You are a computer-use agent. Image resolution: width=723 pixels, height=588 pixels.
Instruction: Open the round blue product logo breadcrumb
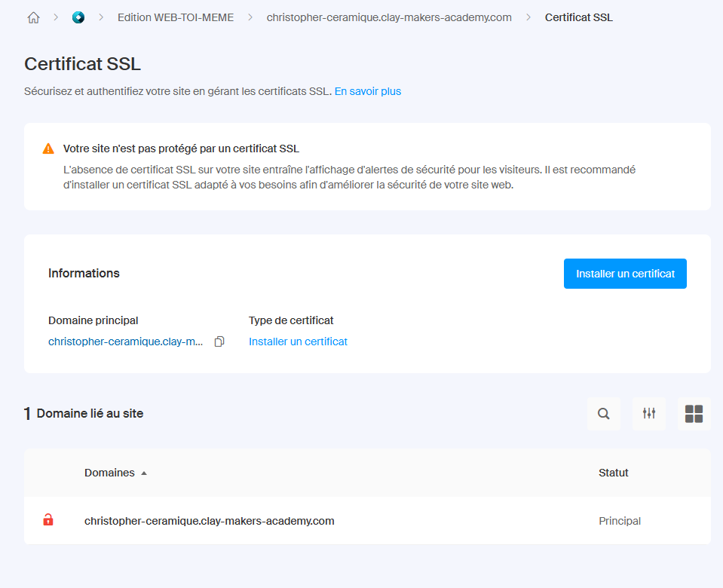pos(78,17)
